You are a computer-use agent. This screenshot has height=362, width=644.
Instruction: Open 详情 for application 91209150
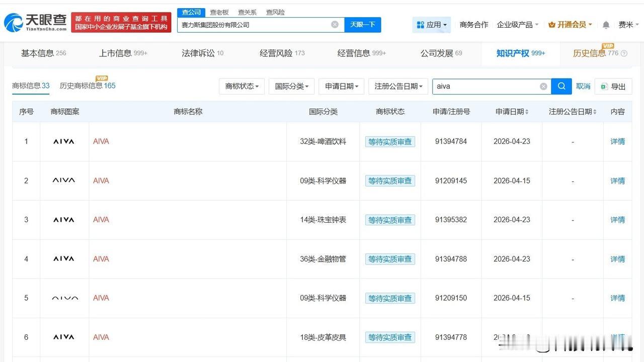click(618, 298)
